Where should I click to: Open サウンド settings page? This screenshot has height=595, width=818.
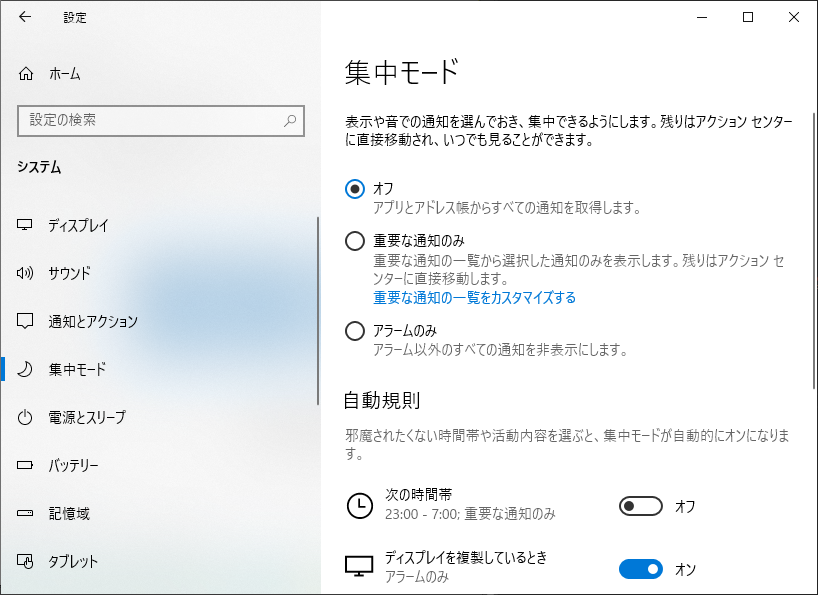(x=159, y=273)
